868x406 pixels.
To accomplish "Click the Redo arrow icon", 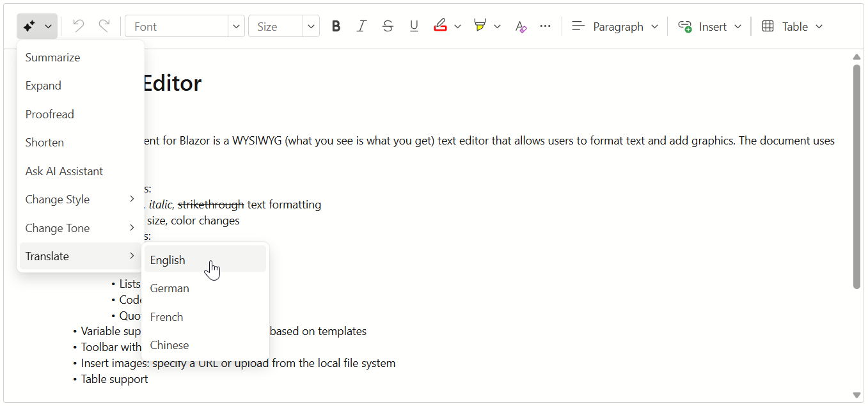I will (104, 26).
